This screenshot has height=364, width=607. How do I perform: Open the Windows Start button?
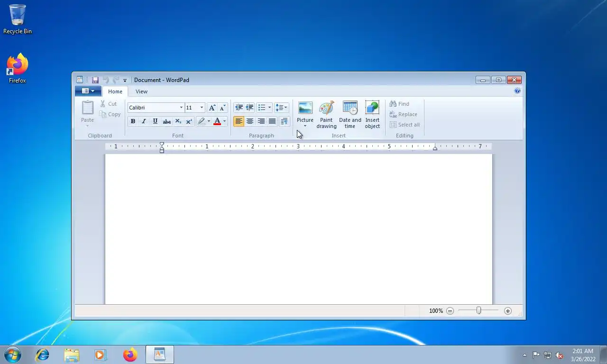[13, 355]
